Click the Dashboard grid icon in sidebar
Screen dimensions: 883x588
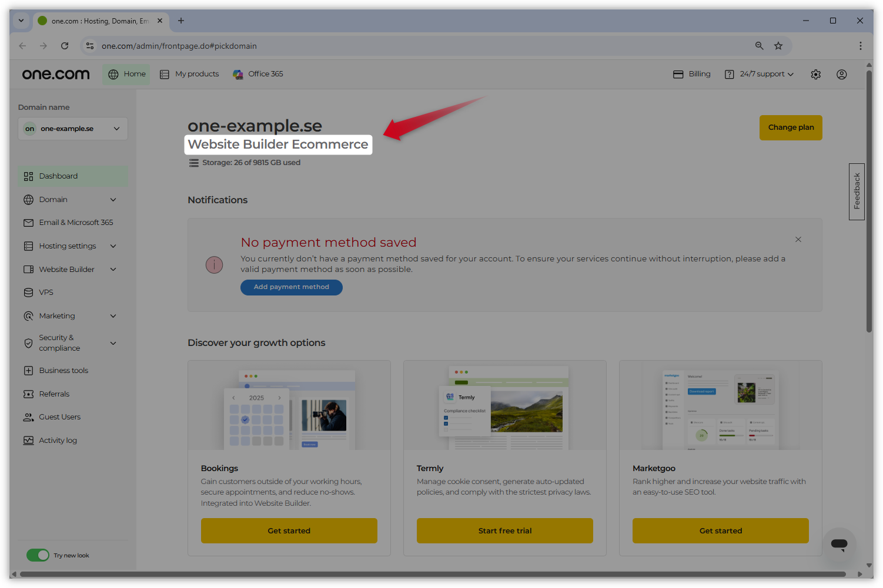pos(28,176)
